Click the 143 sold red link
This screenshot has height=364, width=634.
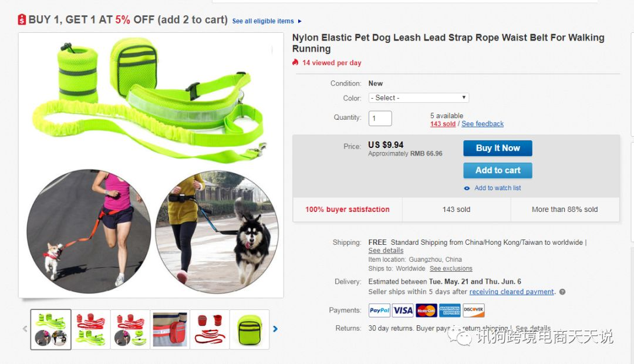pyautogui.click(x=443, y=124)
